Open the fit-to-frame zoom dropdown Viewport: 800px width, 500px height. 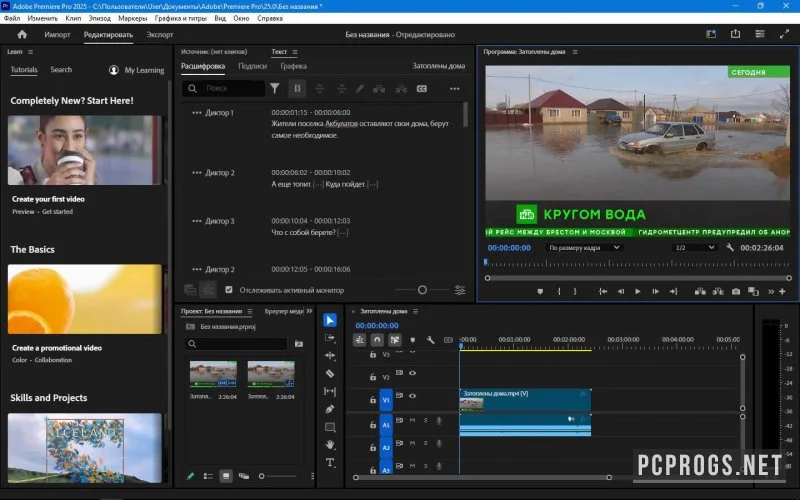coord(583,247)
